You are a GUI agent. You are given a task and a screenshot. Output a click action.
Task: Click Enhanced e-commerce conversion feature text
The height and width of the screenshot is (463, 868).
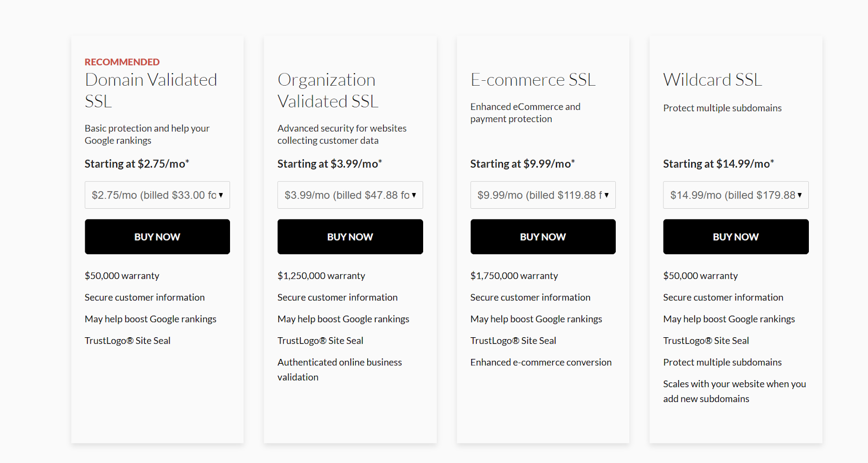[x=541, y=362]
